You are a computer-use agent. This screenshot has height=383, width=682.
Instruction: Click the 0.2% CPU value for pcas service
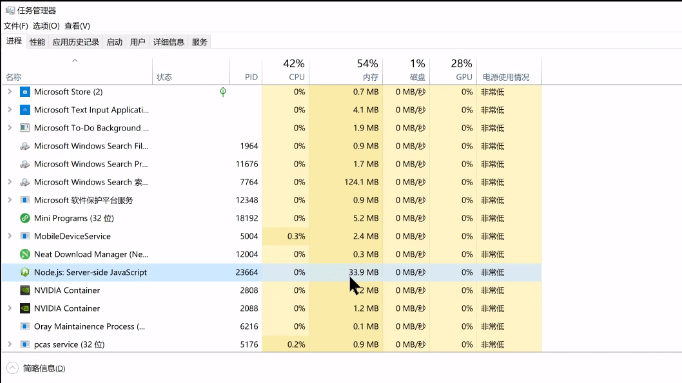(296, 344)
